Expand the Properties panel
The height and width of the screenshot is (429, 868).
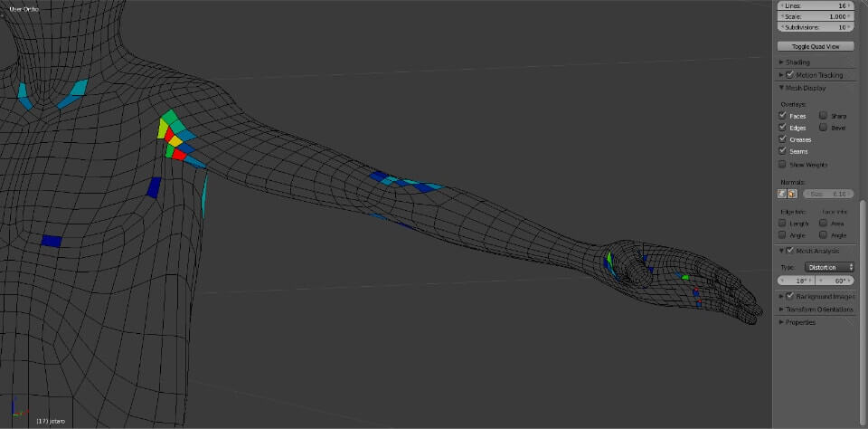pyautogui.click(x=781, y=322)
